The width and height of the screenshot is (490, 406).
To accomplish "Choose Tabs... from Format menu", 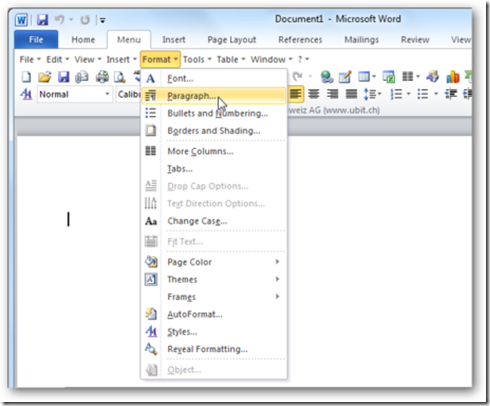I will [213, 169].
